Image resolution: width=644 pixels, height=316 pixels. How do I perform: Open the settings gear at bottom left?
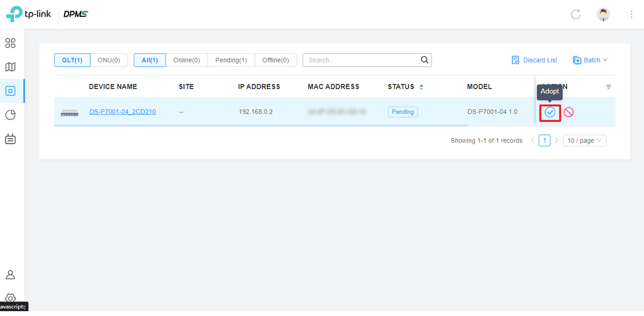[11, 298]
